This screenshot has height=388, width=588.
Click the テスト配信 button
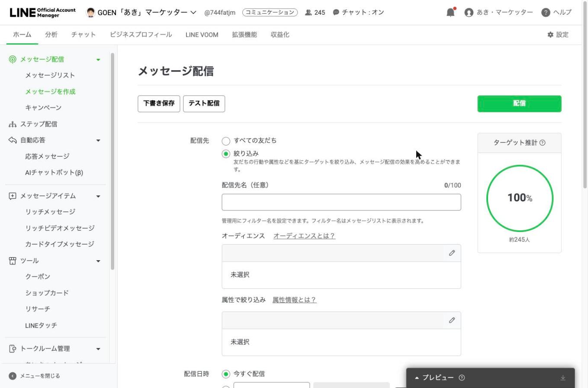click(x=204, y=103)
